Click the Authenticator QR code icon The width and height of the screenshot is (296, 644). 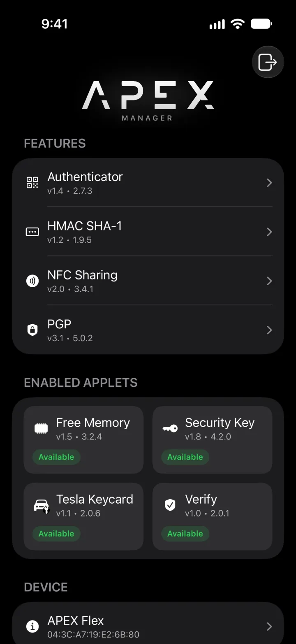[x=32, y=183]
